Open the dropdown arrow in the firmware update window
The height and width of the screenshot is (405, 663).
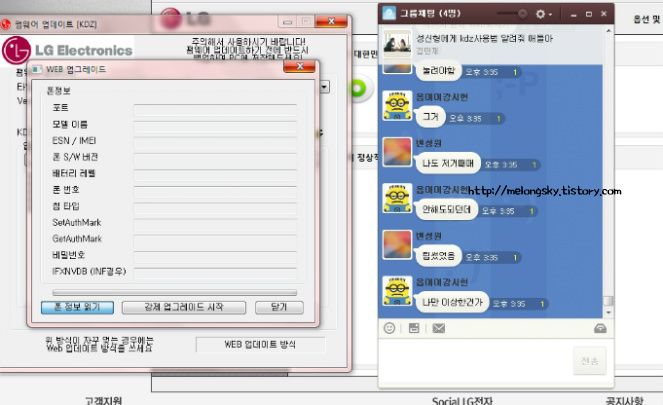(x=325, y=87)
